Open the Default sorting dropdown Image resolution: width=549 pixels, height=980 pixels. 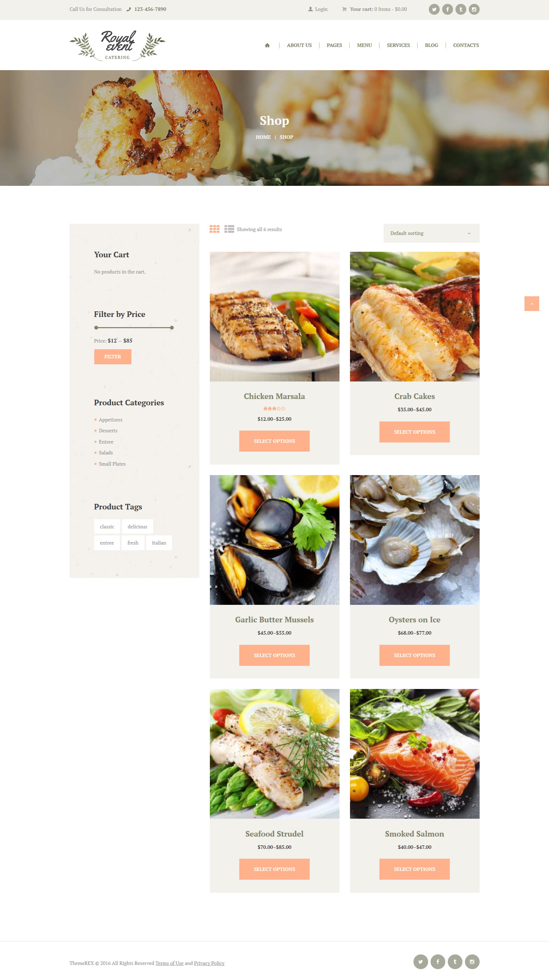[x=431, y=233]
